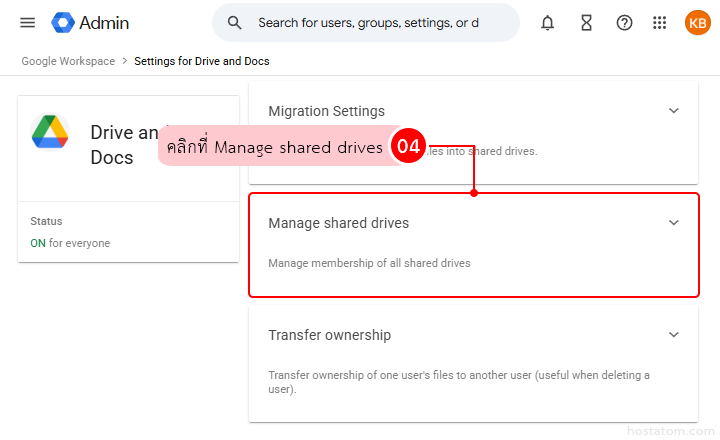Open the Migration Settings heading
This screenshot has width=720, height=440.
[326, 111]
